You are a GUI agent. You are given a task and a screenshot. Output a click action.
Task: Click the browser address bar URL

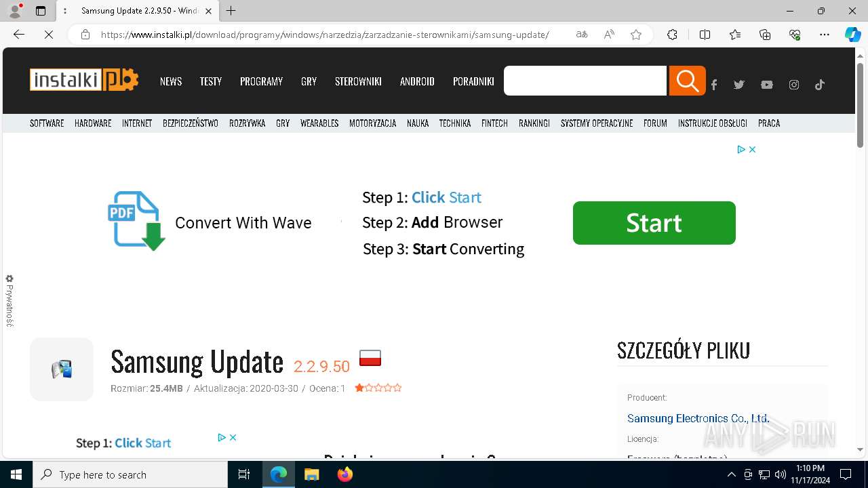tap(325, 35)
